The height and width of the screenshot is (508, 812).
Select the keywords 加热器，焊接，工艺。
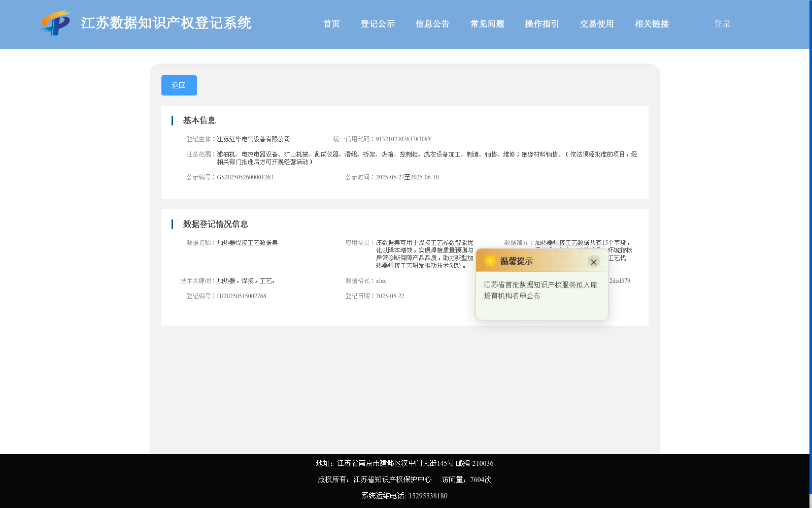coord(246,281)
